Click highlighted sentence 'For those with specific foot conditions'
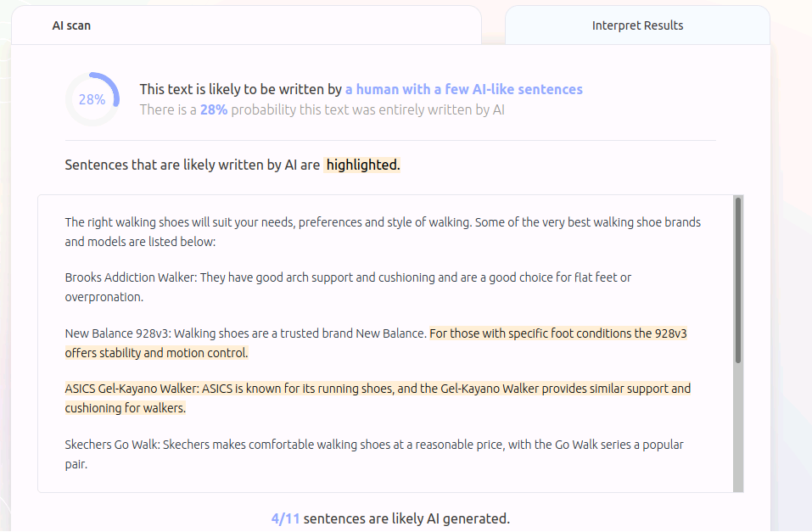812x532 pixels. click(376, 343)
